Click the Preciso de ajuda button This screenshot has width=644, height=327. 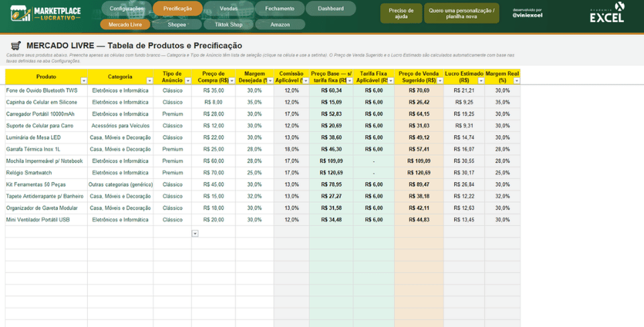click(x=401, y=13)
